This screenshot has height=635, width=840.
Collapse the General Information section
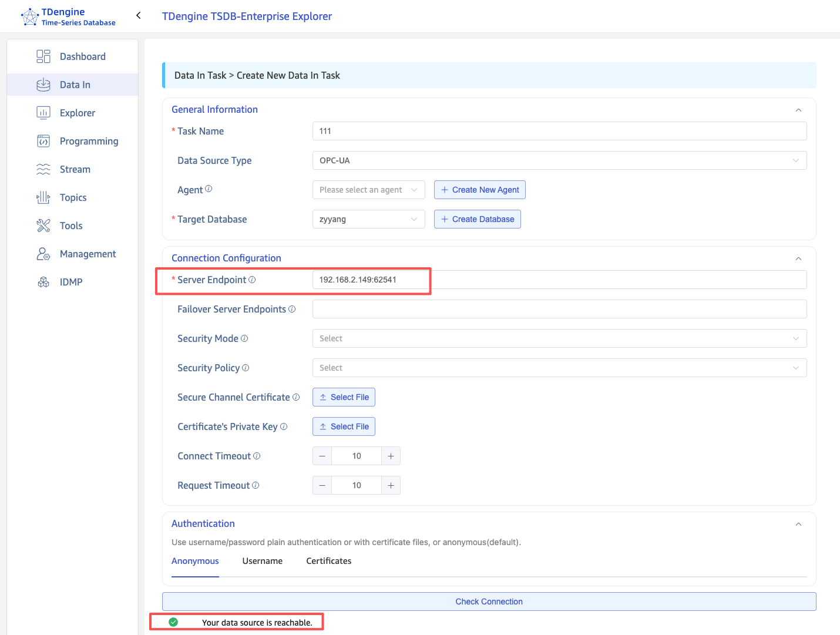tap(798, 110)
